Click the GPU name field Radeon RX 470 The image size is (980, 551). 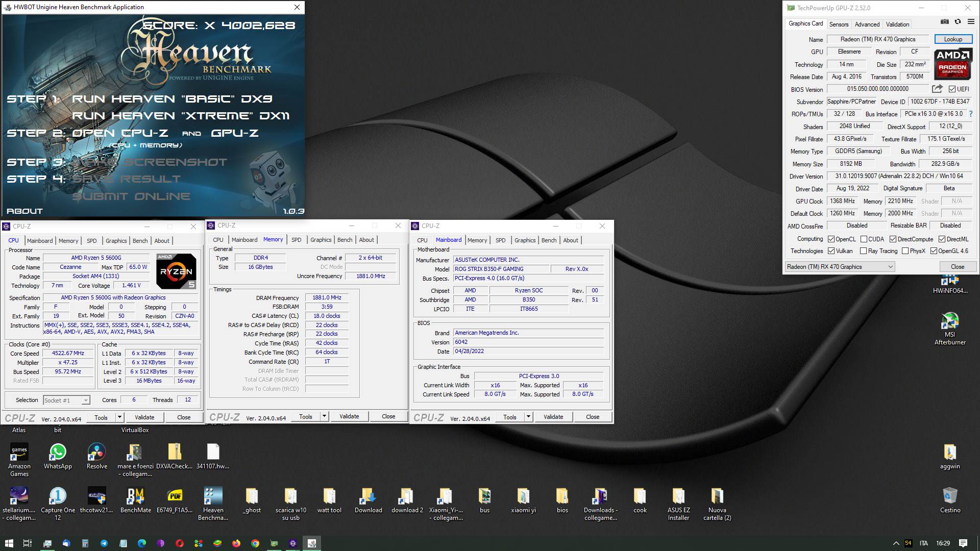[x=878, y=39]
